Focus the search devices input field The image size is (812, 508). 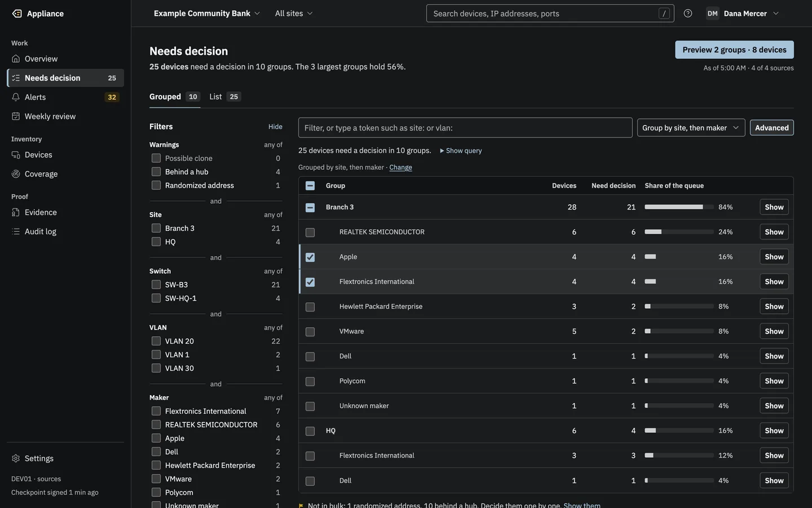pos(550,14)
